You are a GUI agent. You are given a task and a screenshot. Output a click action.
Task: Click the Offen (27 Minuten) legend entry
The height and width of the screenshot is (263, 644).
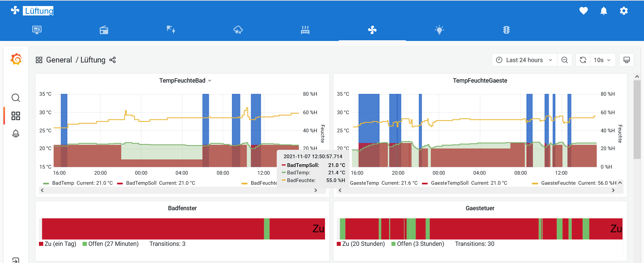tap(110, 244)
